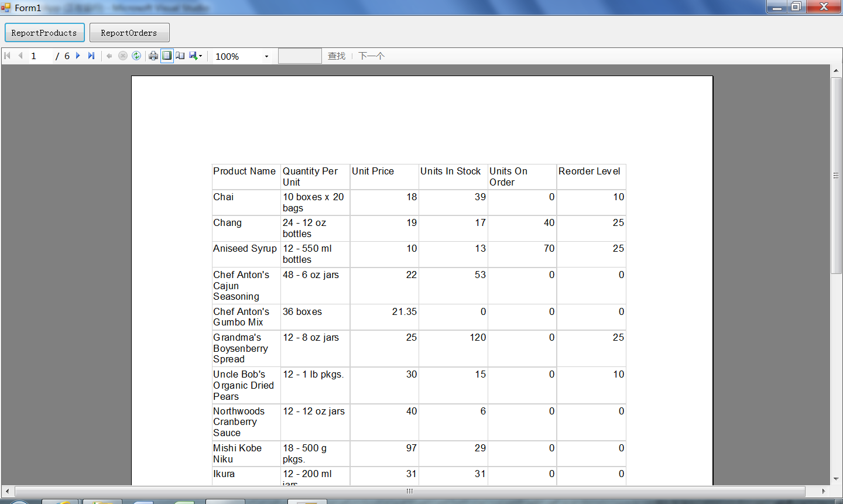Toggle print layout view

click(x=167, y=56)
